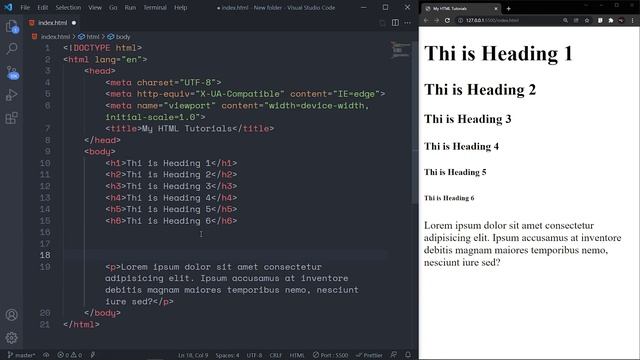
Task: Open the View menu
Action: pos(95,7)
